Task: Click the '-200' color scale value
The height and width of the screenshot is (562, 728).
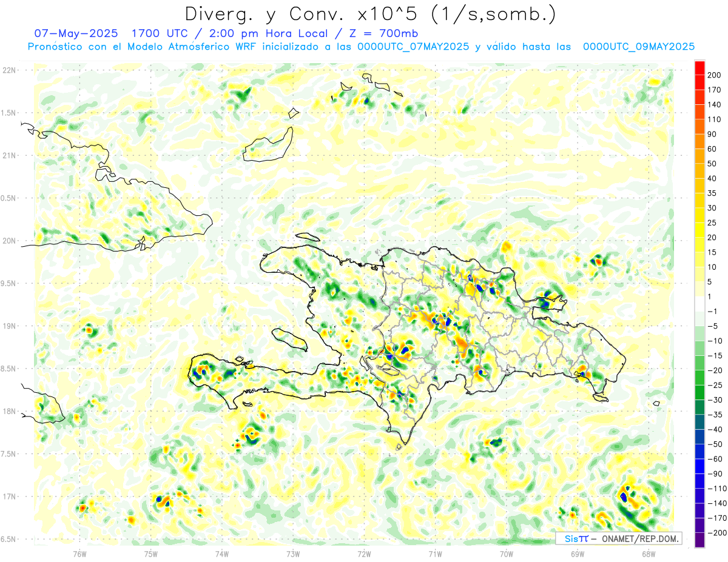Action: click(716, 533)
